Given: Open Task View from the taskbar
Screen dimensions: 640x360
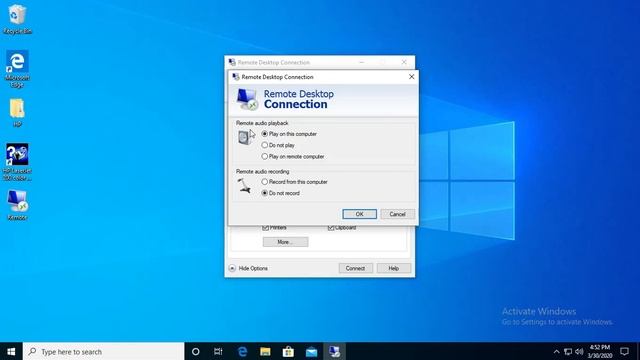Looking at the screenshot, I should 218,351.
